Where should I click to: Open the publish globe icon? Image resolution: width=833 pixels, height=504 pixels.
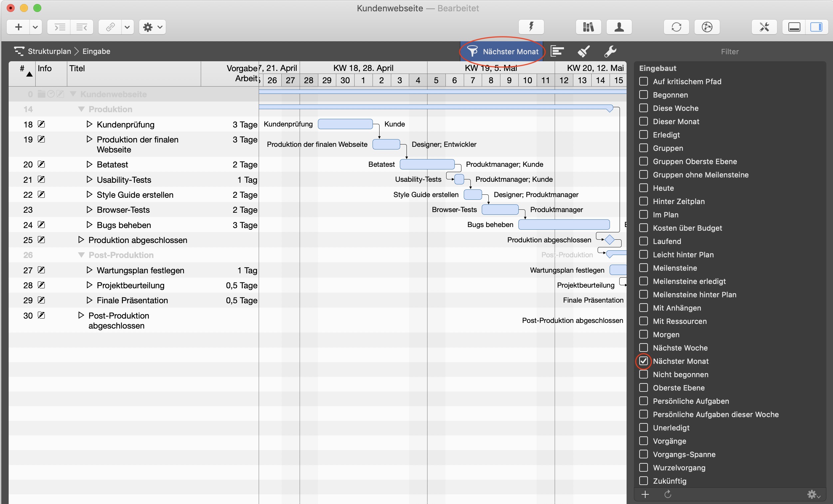coord(706,27)
